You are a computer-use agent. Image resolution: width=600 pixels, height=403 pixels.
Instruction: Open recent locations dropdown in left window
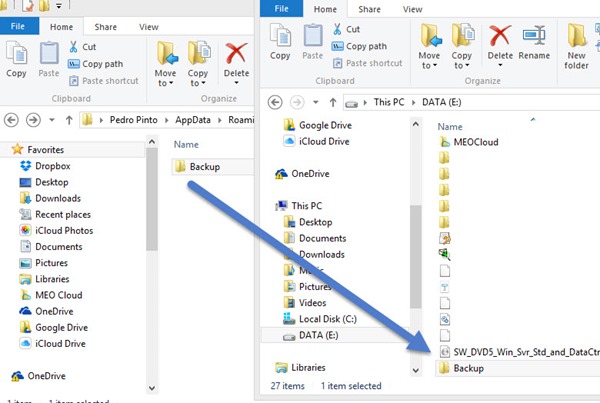click(52, 120)
